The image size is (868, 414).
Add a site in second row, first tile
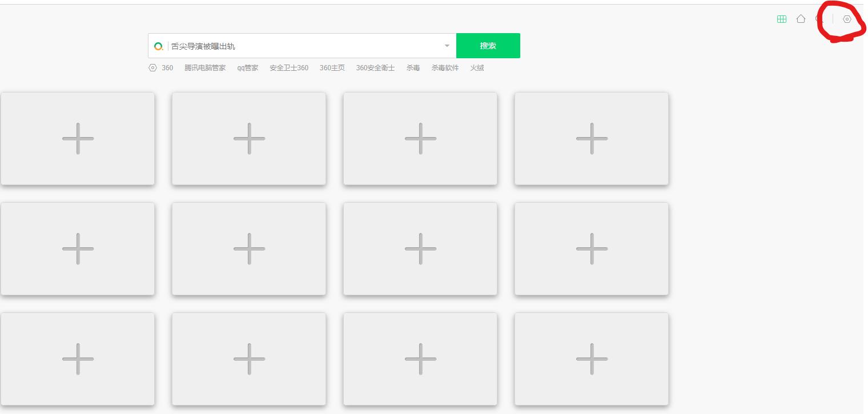point(78,248)
